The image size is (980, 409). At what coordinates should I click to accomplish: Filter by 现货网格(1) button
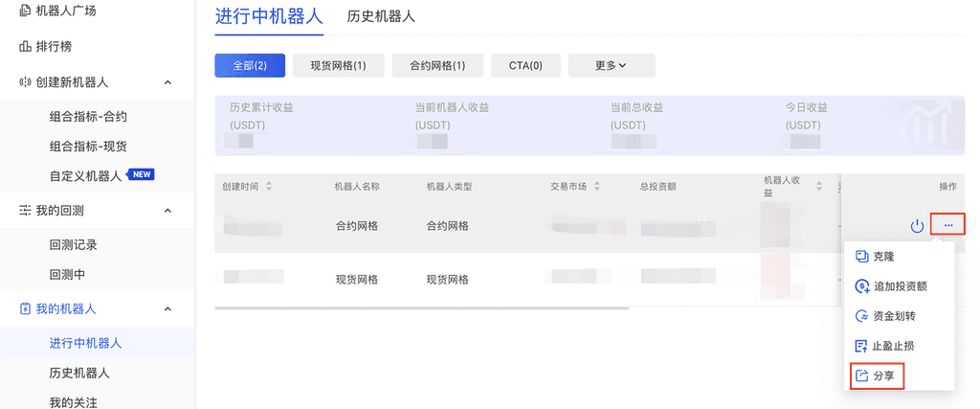[338, 65]
